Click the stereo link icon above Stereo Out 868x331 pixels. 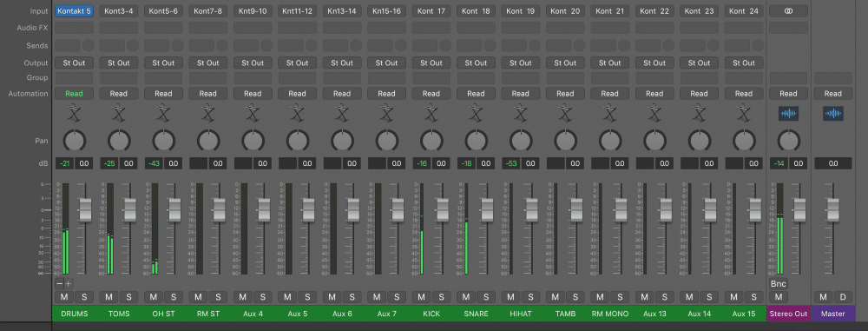click(x=788, y=11)
